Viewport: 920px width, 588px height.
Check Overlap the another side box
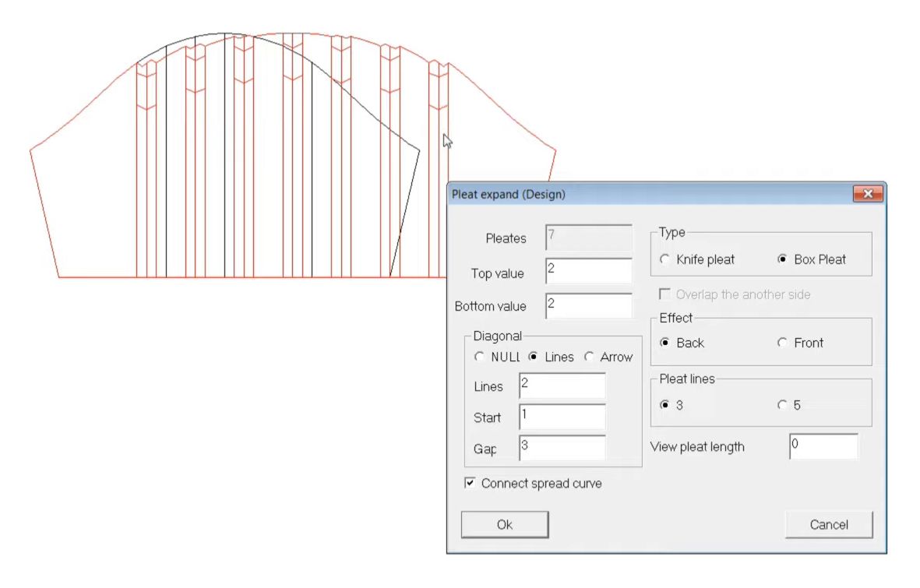tap(665, 294)
